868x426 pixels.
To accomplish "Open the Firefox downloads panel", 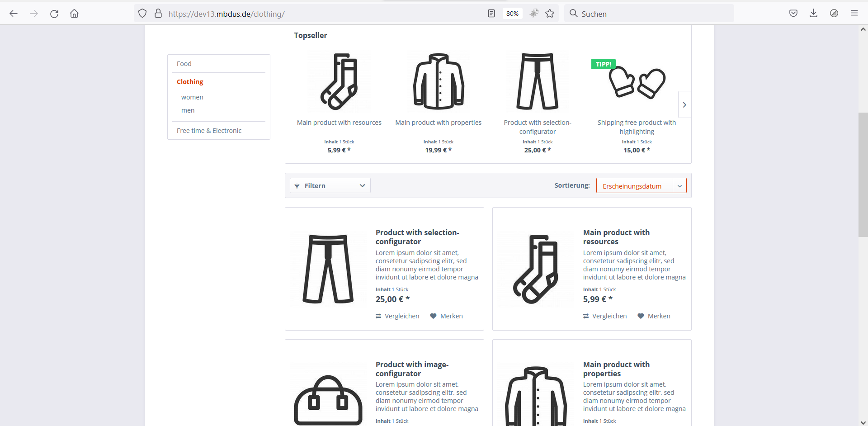I will [813, 13].
